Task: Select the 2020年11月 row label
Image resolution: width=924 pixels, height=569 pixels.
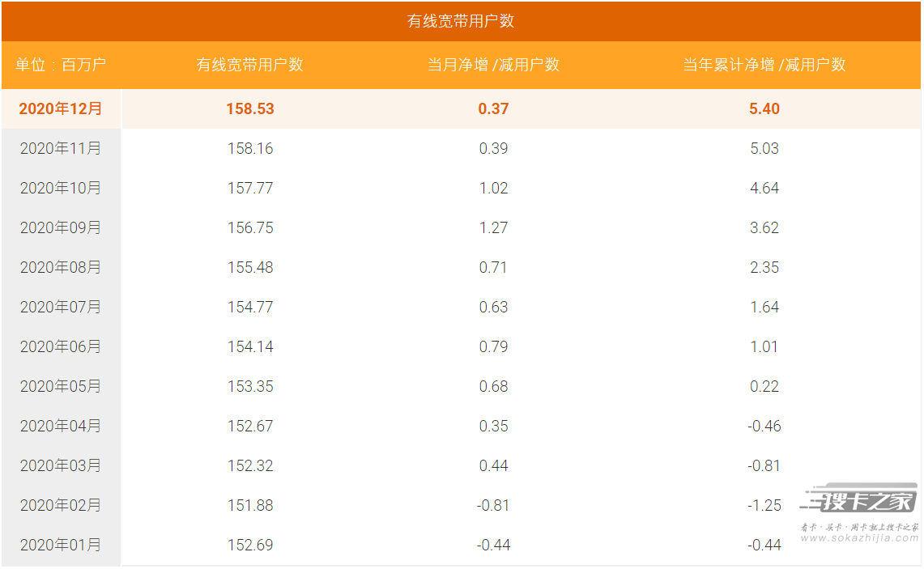Action: pyautogui.click(x=61, y=148)
